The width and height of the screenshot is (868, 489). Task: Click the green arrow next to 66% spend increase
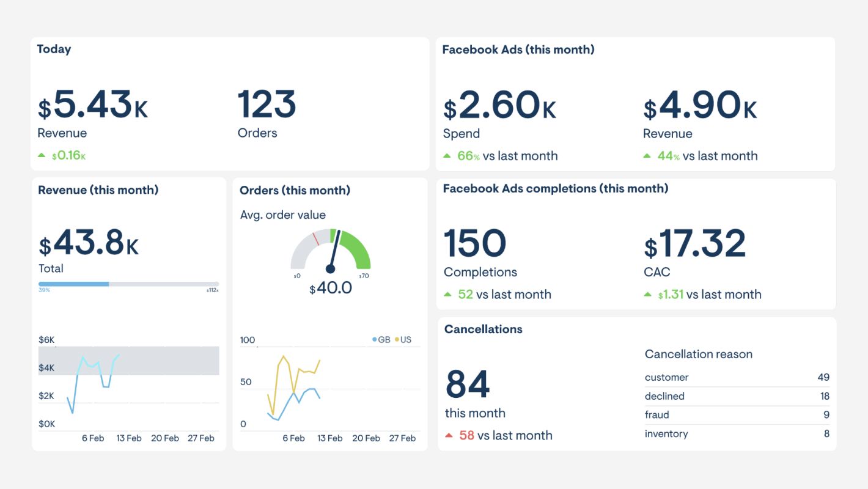447,156
